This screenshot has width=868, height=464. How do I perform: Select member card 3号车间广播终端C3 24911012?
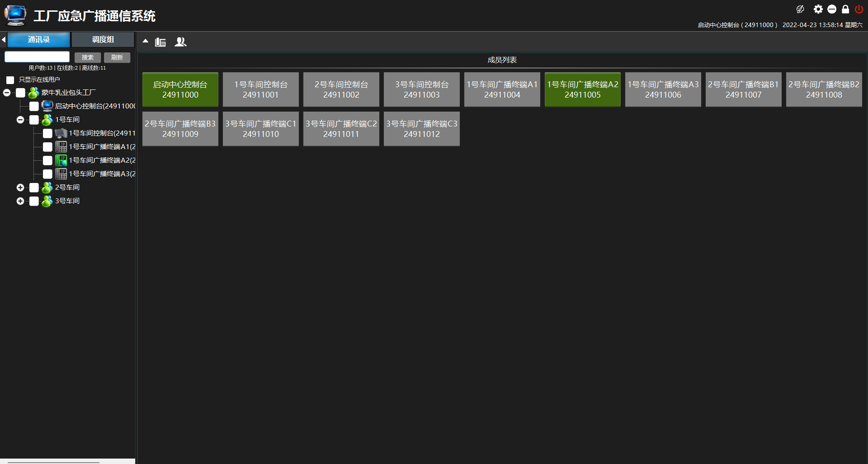click(422, 129)
